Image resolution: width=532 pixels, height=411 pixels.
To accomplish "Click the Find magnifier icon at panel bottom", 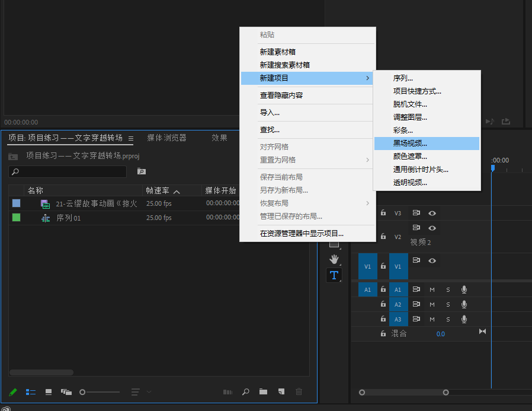I will [x=245, y=392].
